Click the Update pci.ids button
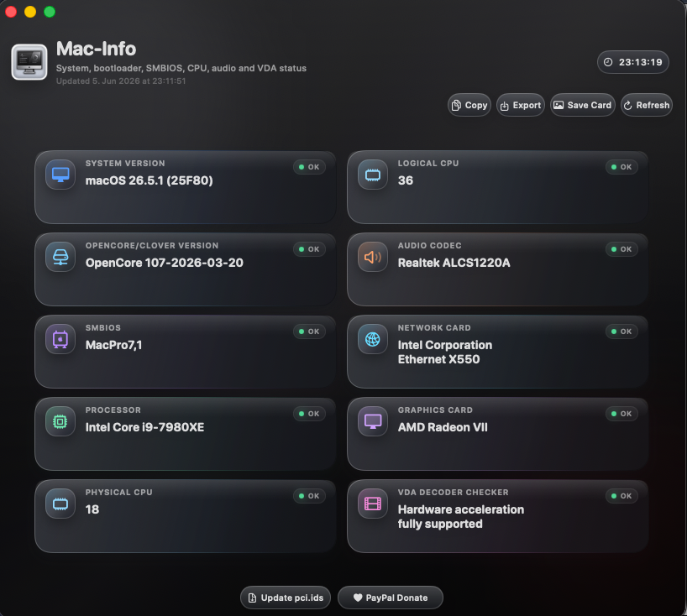This screenshot has height=616, width=687. click(x=286, y=598)
